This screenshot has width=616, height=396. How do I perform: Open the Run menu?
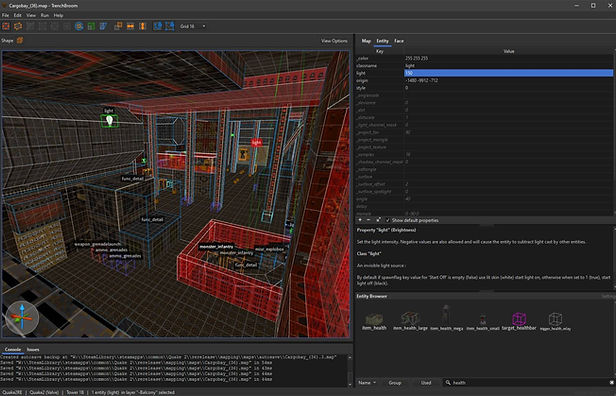(x=45, y=15)
